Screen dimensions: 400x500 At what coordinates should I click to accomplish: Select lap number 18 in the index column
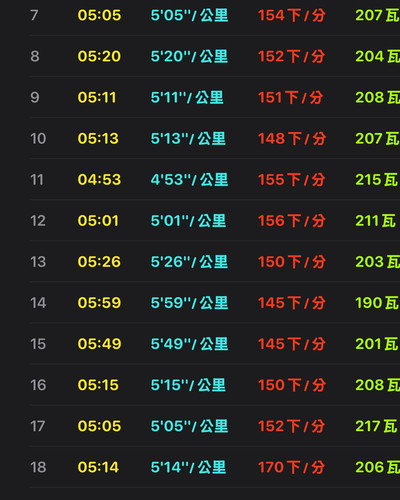click(38, 467)
